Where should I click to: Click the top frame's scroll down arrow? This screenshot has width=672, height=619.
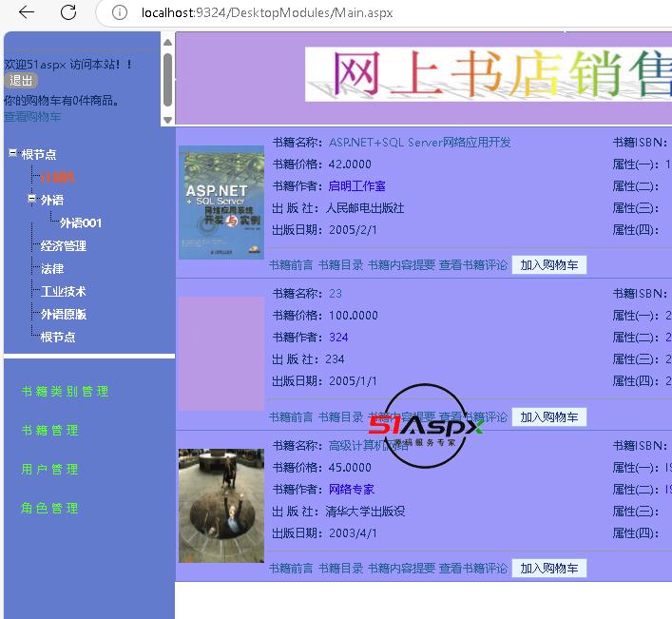click(167, 120)
